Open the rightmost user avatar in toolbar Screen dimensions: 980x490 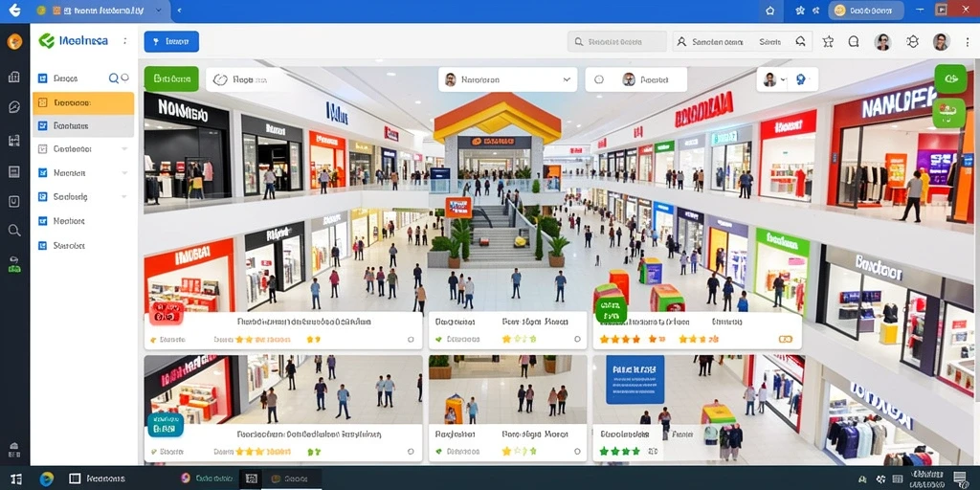coord(942,42)
